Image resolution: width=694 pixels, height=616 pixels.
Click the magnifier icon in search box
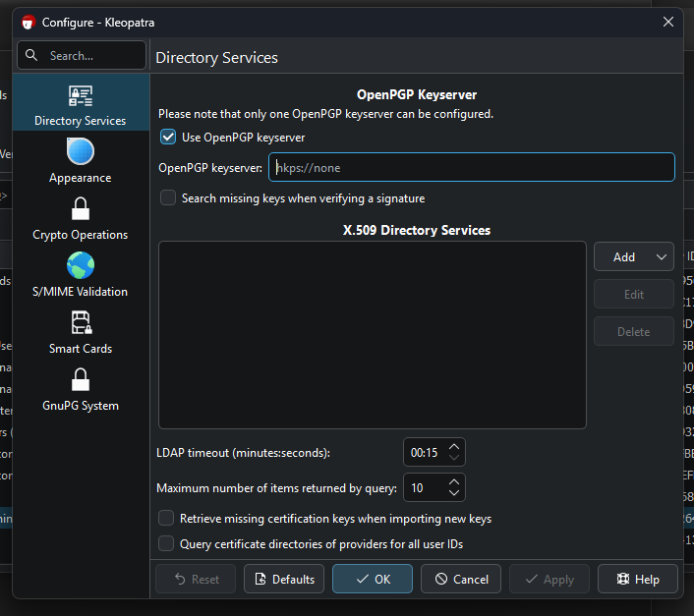(31, 55)
